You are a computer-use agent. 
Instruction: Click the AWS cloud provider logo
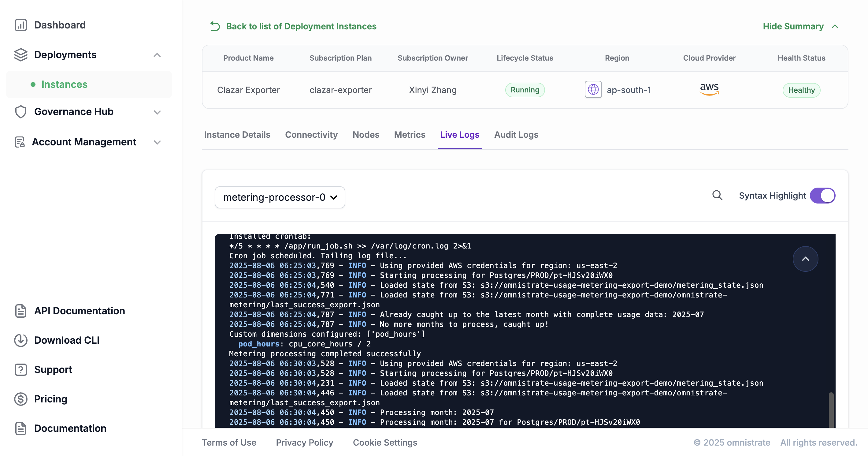[709, 89]
